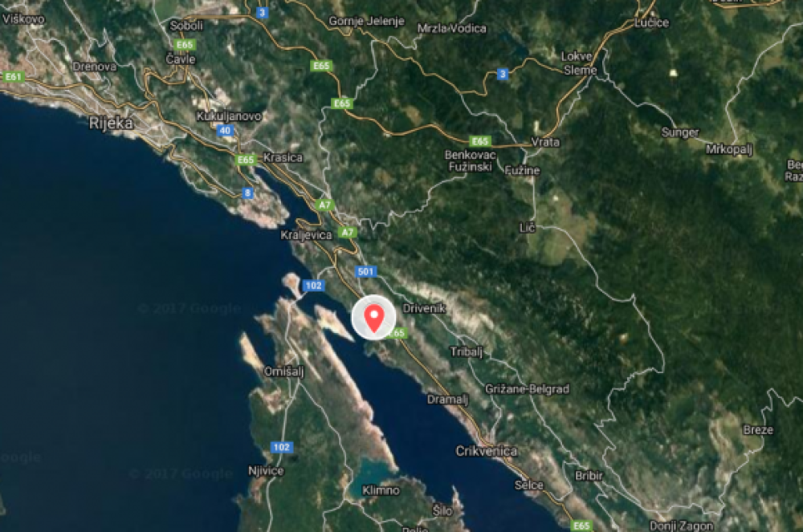This screenshot has height=532, width=803.
Task: Click the route 40 shield near Kukuljanovo
Action: (226, 131)
